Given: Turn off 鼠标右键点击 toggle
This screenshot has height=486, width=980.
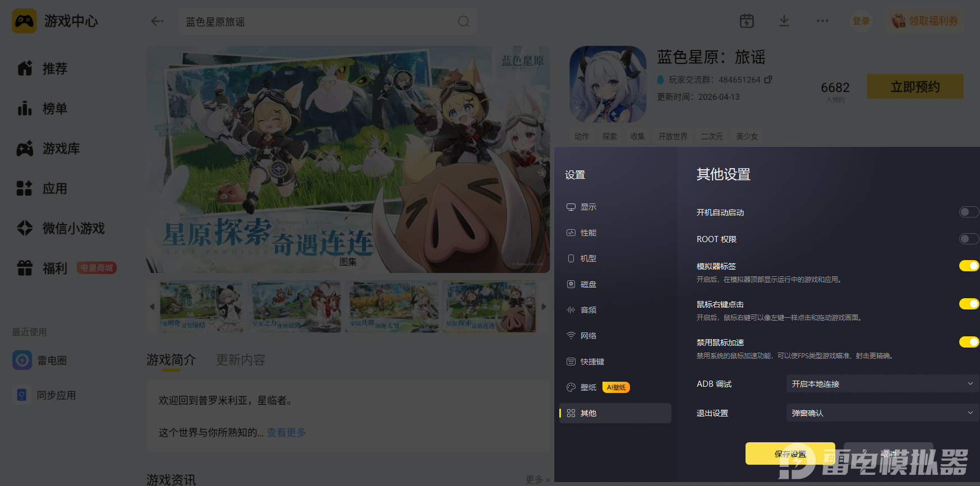Looking at the screenshot, I should (x=969, y=304).
